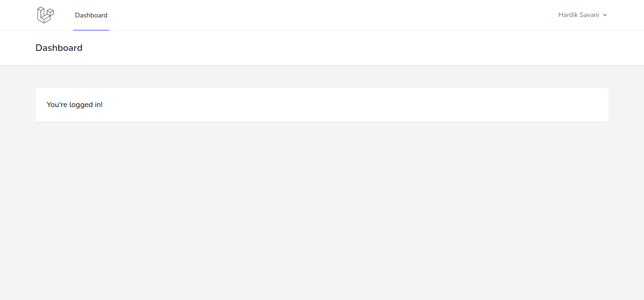The width and height of the screenshot is (644, 300).
Task: Click the "You're logged in!" message
Action: pyautogui.click(x=74, y=105)
